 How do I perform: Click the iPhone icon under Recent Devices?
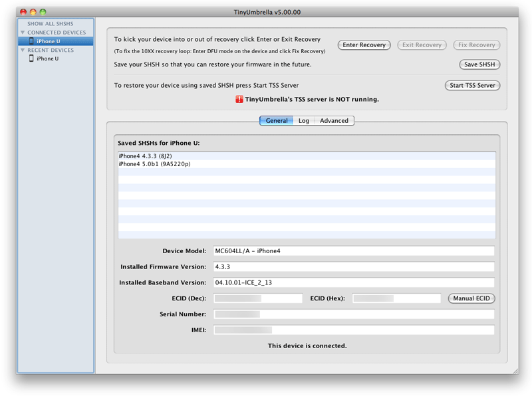pyautogui.click(x=31, y=58)
